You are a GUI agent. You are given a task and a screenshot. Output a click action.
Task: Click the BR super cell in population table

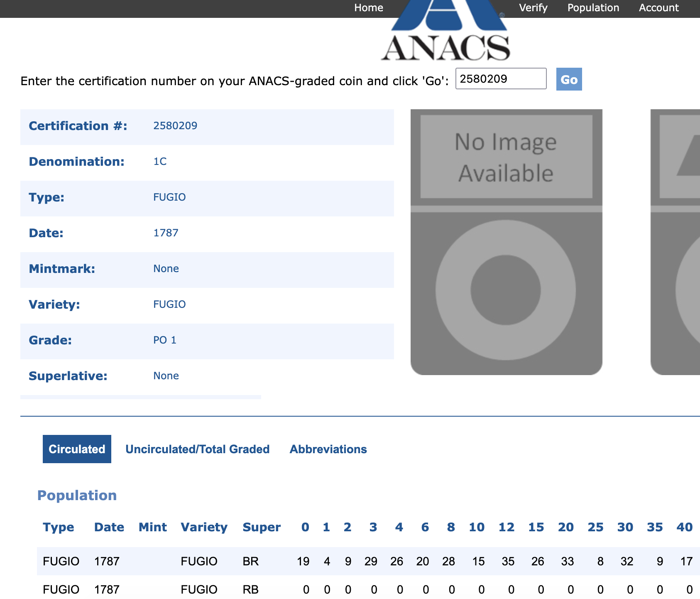(x=251, y=562)
